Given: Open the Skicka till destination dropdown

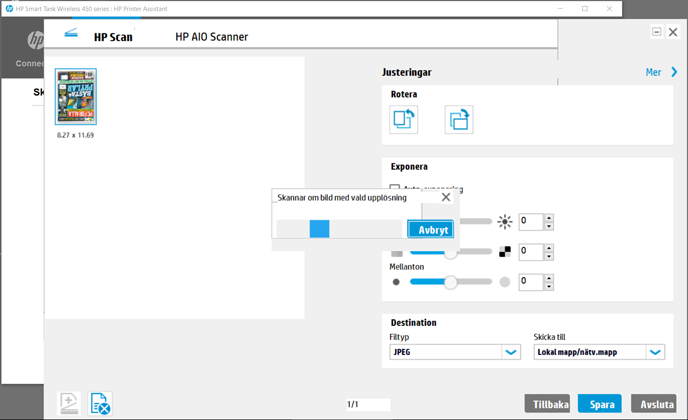Looking at the screenshot, I should (x=599, y=352).
